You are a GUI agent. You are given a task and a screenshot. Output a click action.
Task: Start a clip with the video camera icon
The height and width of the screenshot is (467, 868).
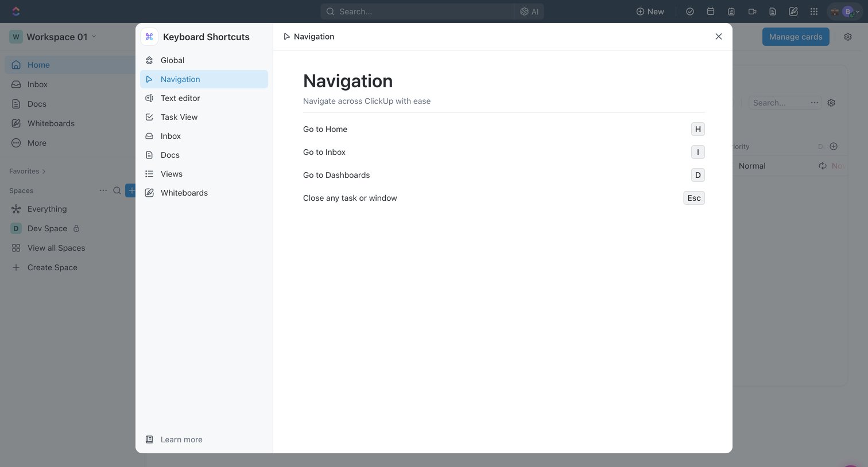coord(752,11)
